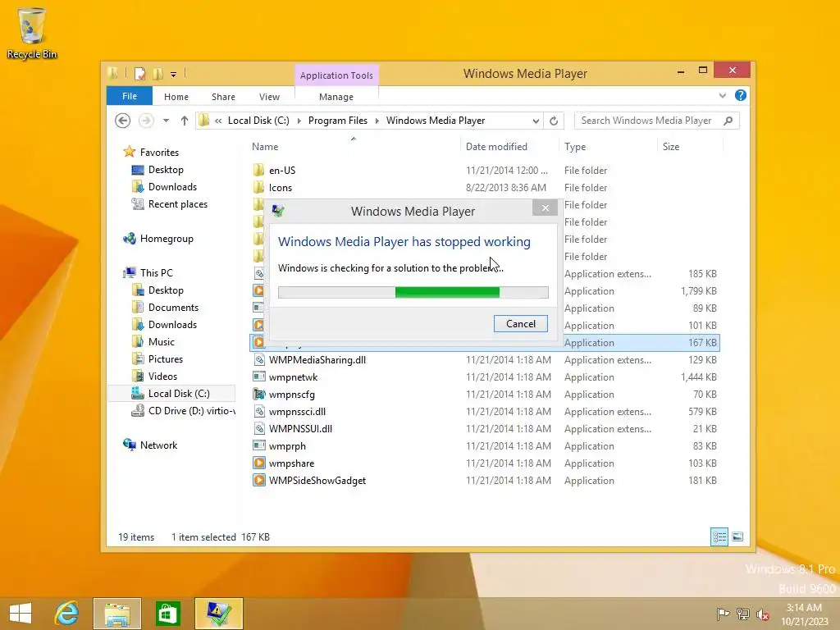Click the clock showing 3:14 AM

pos(804,608)
